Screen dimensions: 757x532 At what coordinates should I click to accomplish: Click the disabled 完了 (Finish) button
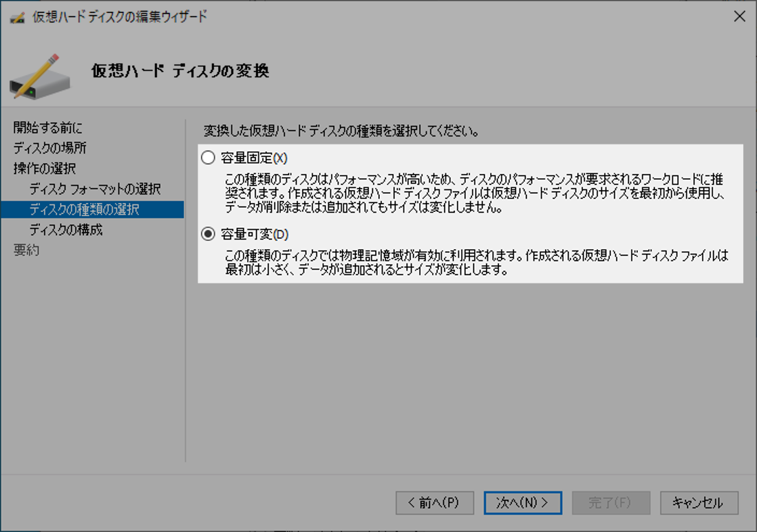[611, 502]
